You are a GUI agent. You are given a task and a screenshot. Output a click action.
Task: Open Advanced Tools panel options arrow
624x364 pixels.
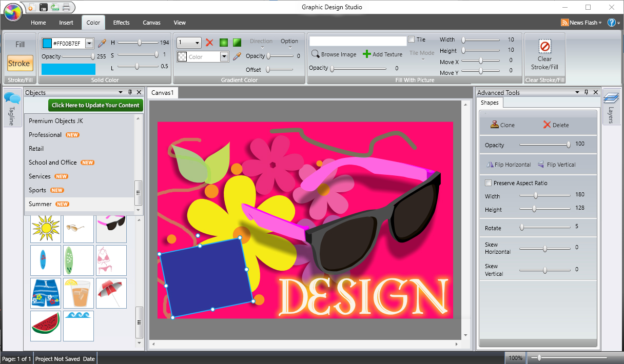pyautogui.click(x=577, y=92)
